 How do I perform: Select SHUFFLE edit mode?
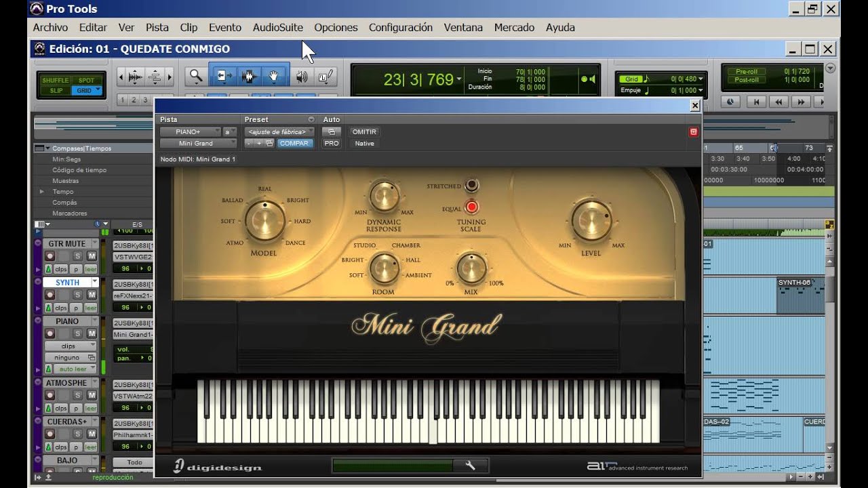pyautogui.click(x=56, y=80)
